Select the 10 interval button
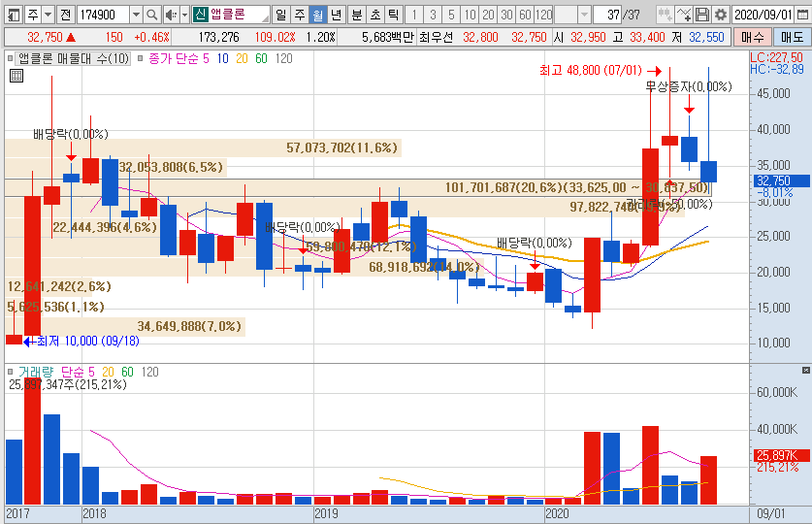Screen dimensions: 812x524 470,15
